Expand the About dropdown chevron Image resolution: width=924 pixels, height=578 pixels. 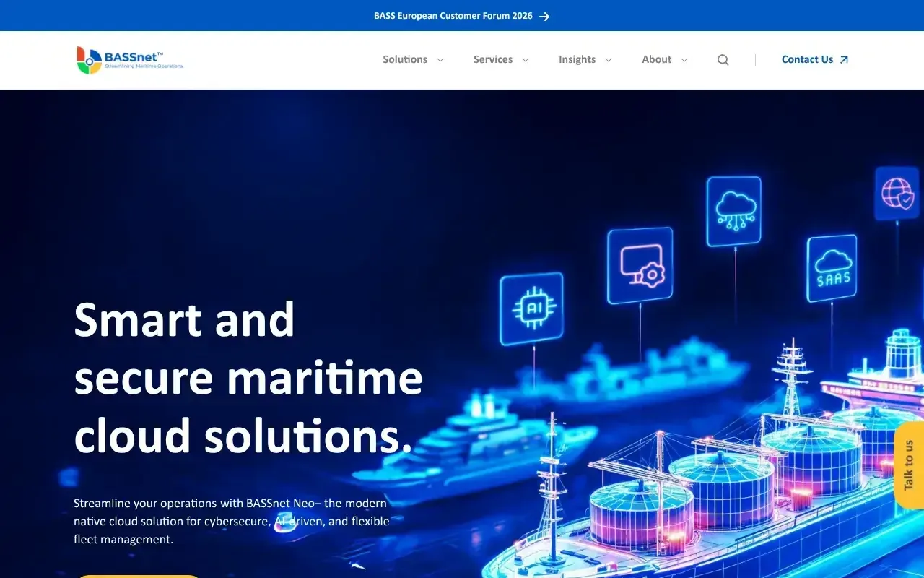pos(684,60)
